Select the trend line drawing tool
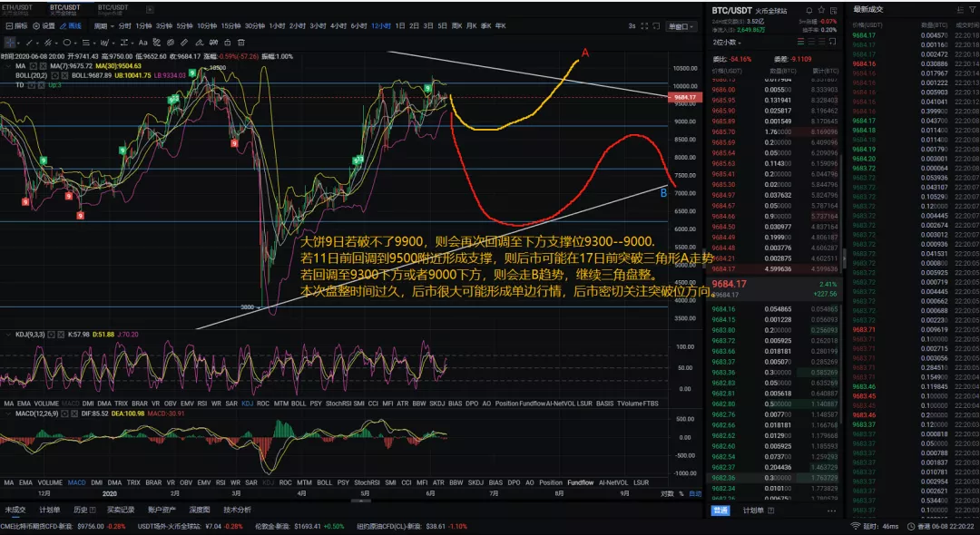 point(29,43)
